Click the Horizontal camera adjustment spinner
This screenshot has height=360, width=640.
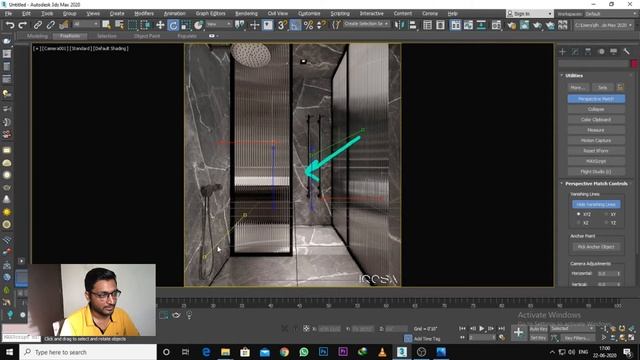pyautogui.click(x=619, y=273)
